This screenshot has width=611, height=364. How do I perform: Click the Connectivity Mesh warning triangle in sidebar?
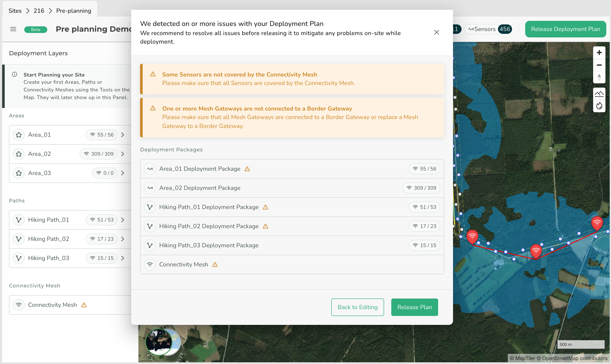[84, 305]
